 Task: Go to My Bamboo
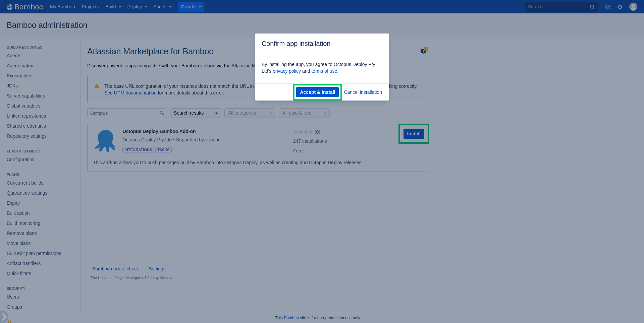(62, 7)
